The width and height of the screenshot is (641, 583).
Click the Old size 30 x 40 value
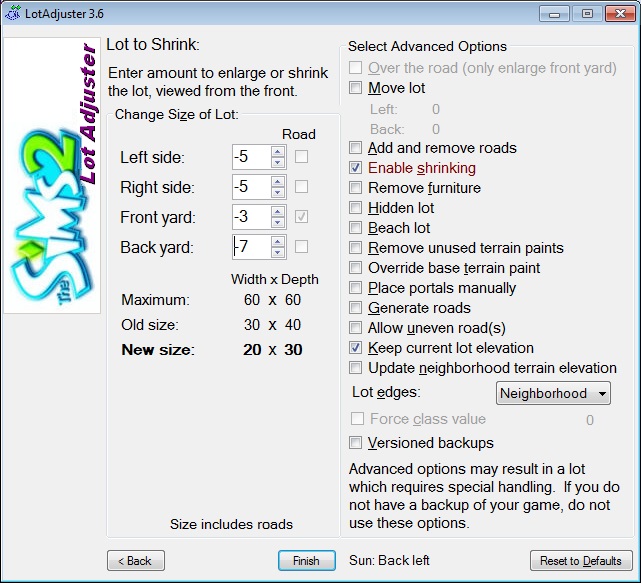tap(272, 325)
